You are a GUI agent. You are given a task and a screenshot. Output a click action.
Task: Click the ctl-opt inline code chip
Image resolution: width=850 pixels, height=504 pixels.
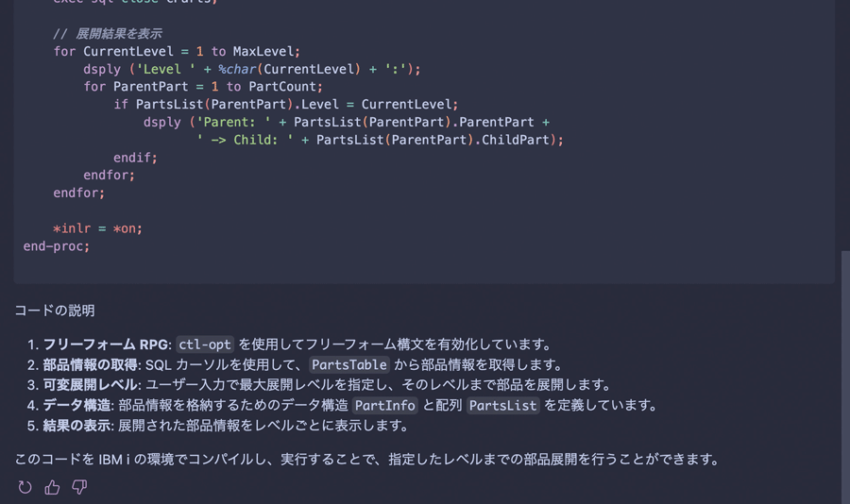click(205, 344)
